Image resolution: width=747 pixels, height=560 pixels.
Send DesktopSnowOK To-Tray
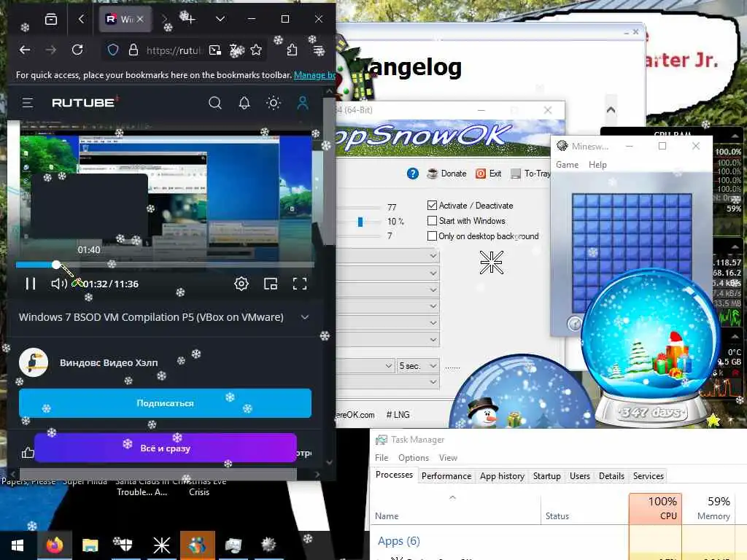coord(530,174)
